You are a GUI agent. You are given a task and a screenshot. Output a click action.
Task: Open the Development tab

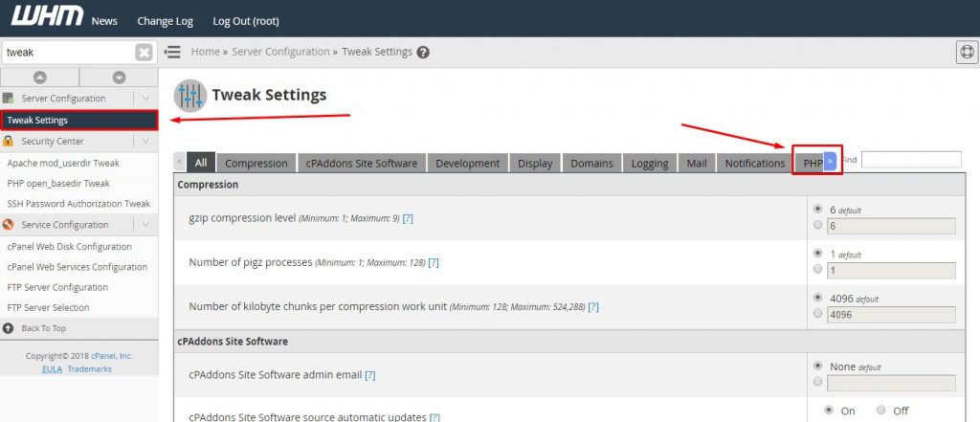(467, 164)
